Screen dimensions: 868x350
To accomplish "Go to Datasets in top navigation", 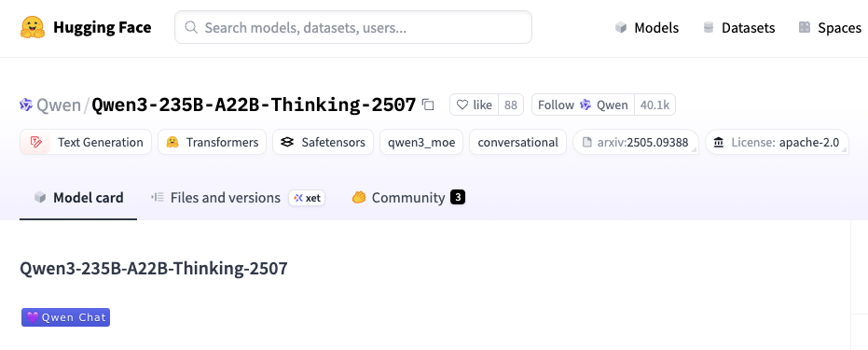I will click(x=738, y=28).
